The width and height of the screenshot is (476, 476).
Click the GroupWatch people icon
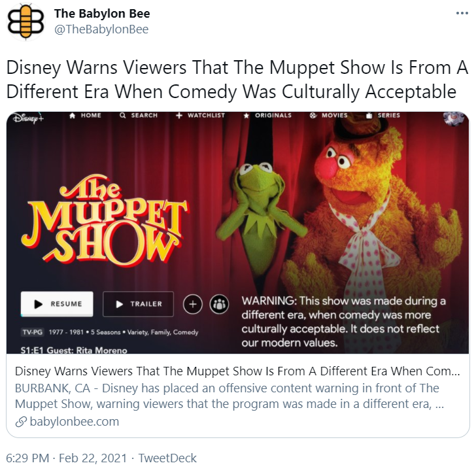[x=219, y=304]
